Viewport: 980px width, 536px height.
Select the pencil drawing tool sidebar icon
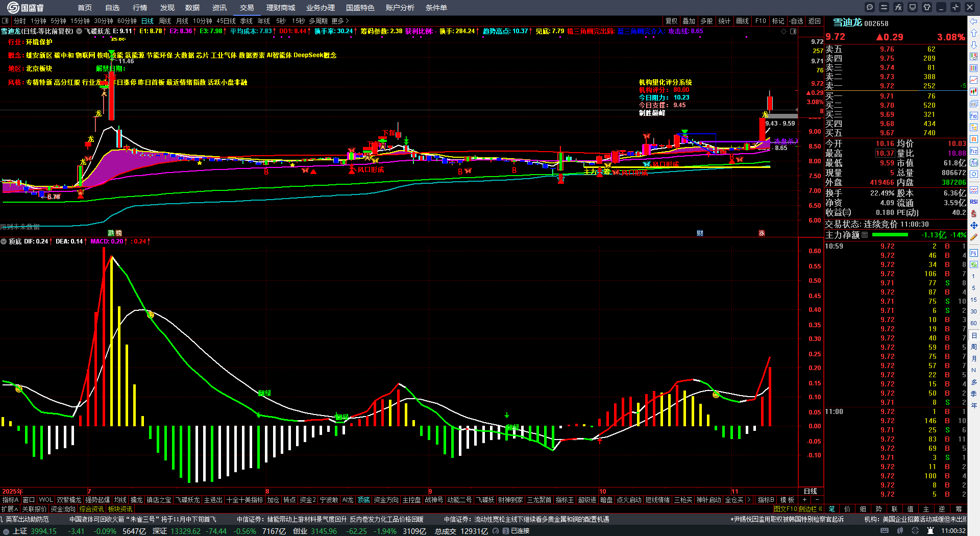click(x=974, y=237)
